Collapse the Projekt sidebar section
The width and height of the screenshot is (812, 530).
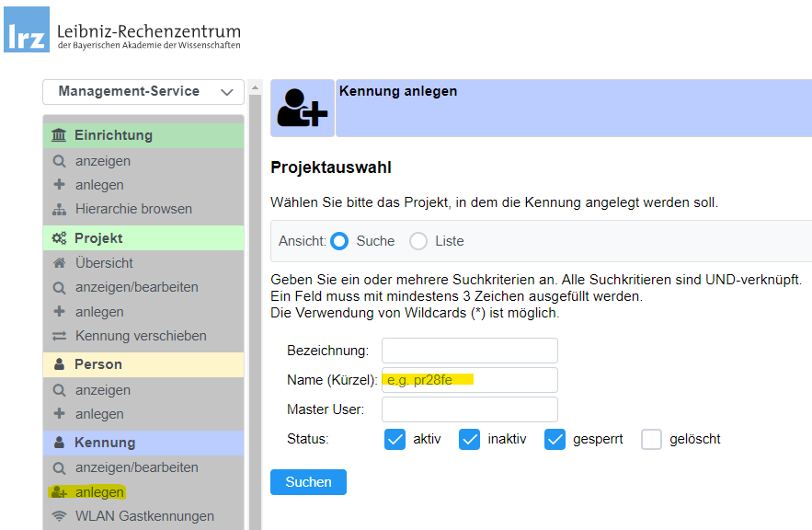coord(143,238)
